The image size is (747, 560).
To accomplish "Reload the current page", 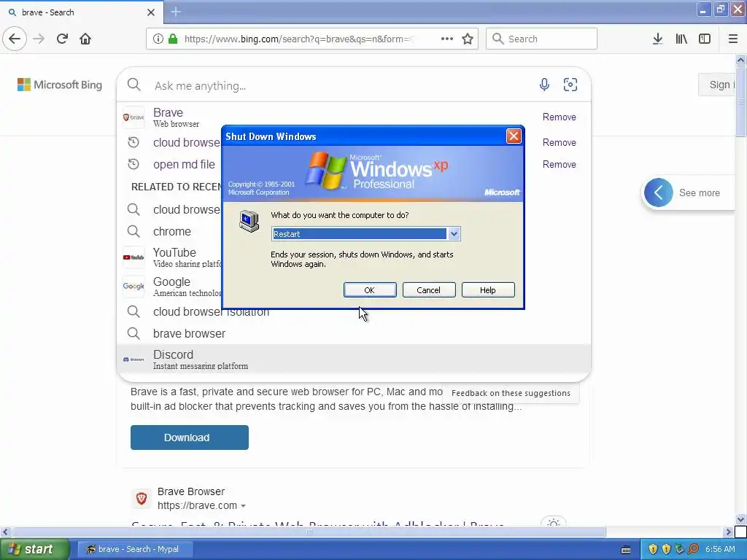I will tap(62, 39).
